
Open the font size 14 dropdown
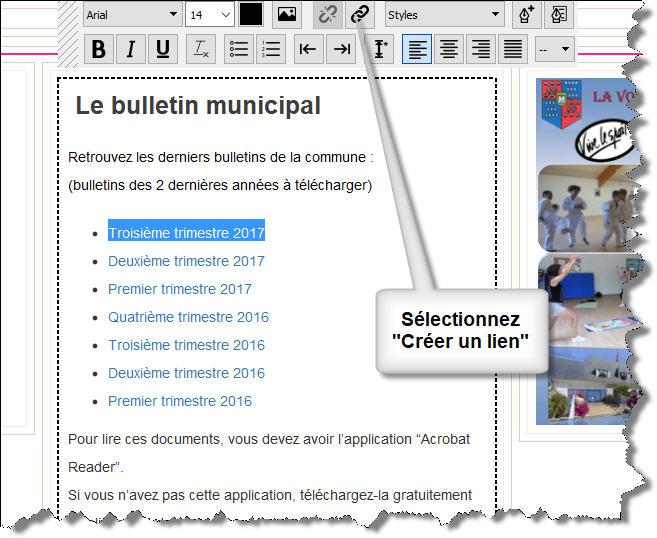tap(210, 15)
